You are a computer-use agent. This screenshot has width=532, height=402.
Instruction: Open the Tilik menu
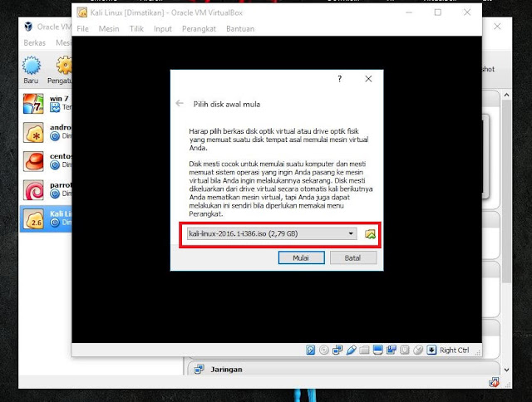pyautogui.click(x=136, y=29)
